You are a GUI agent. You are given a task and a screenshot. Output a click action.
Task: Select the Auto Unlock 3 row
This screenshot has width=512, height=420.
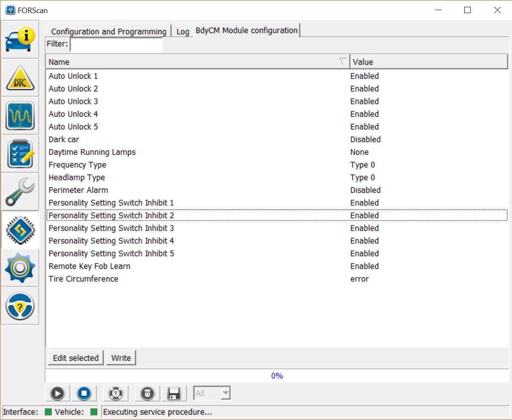pos(277,101)
